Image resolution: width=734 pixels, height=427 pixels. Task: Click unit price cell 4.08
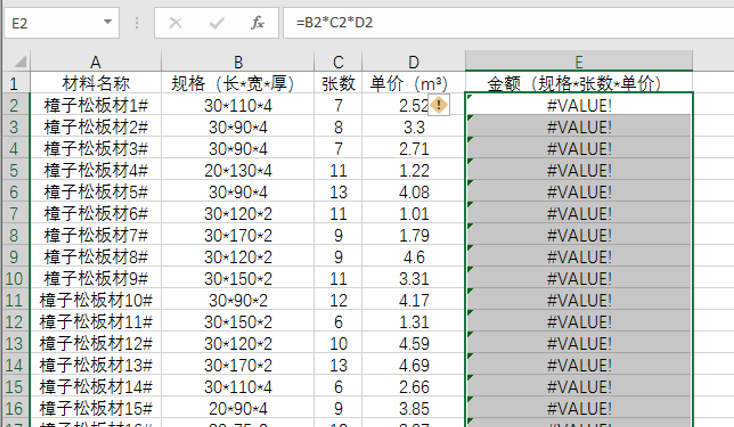pyautogui.click(x=413, y=191)
